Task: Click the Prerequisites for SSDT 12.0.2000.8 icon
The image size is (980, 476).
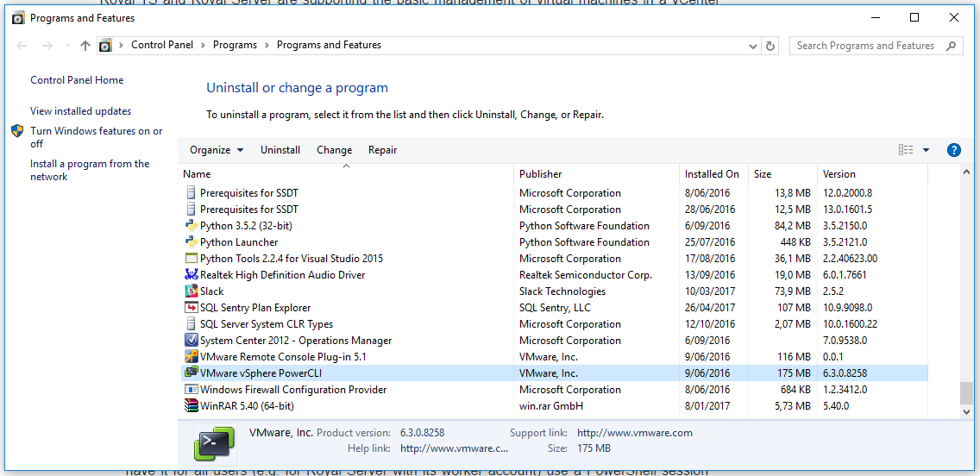Action: click(x=192, y=192)
